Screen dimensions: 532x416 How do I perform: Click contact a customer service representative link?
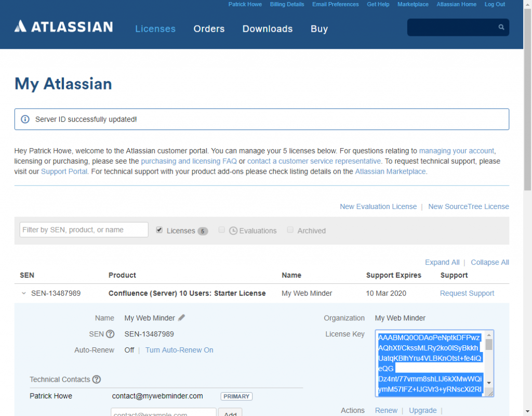point(314,161)
